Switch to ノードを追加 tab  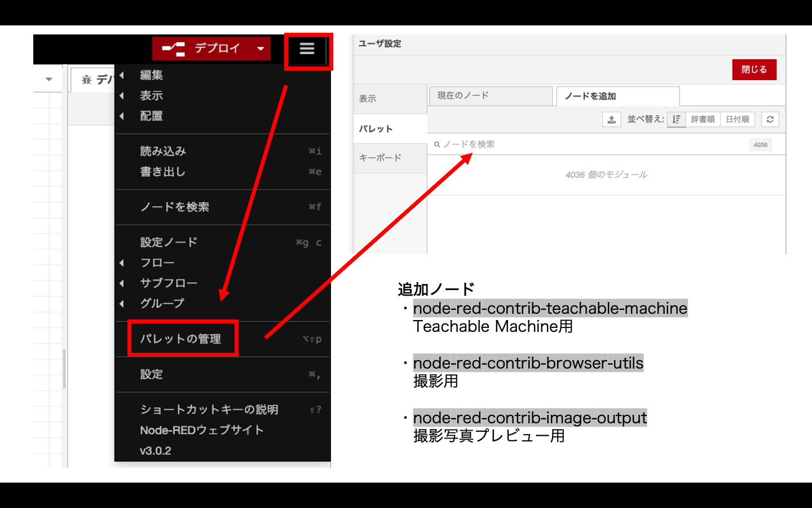pyautogui.click(x=617, y=96)
